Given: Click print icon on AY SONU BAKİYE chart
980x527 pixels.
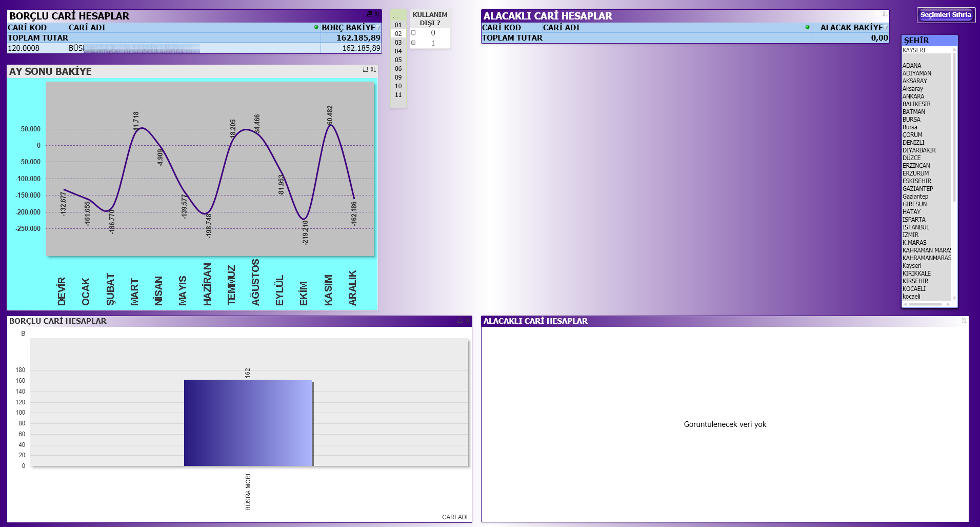Looking at the screenshot, I should [365, 69].
